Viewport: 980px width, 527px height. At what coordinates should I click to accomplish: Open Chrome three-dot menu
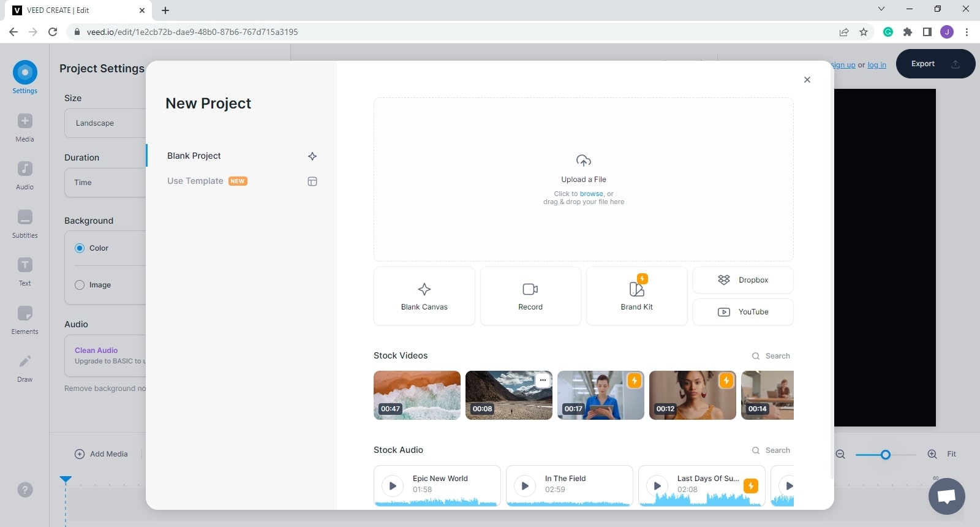click(967, 32)
